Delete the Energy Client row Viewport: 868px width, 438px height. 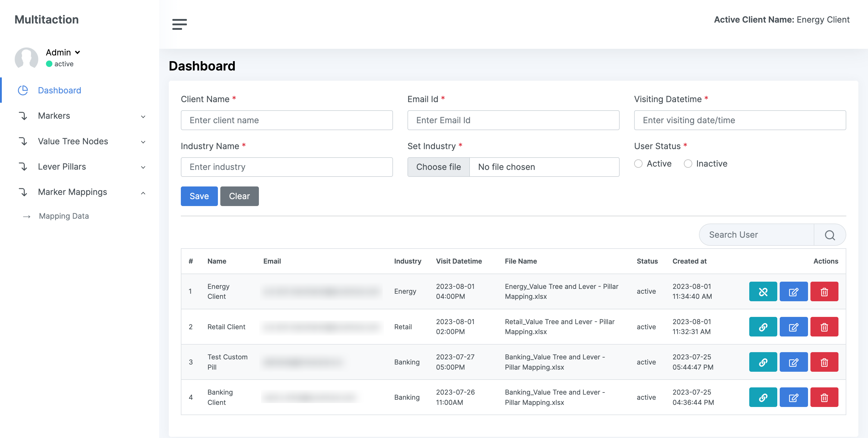(825, 291)
